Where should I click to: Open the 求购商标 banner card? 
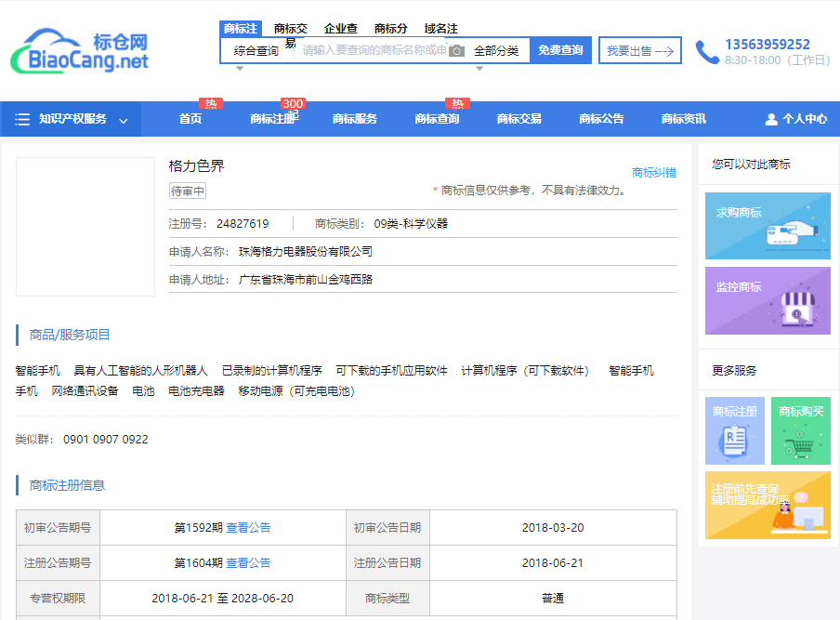point(768,226)
